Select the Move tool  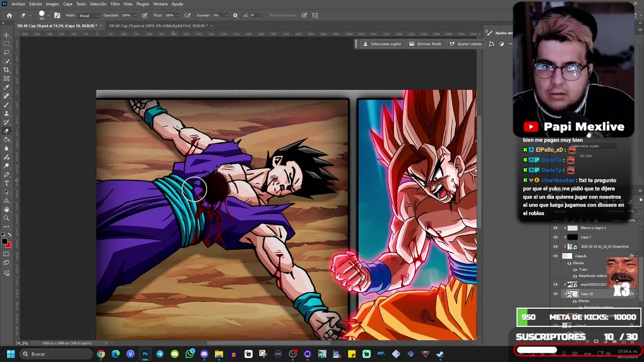[7, 35]
